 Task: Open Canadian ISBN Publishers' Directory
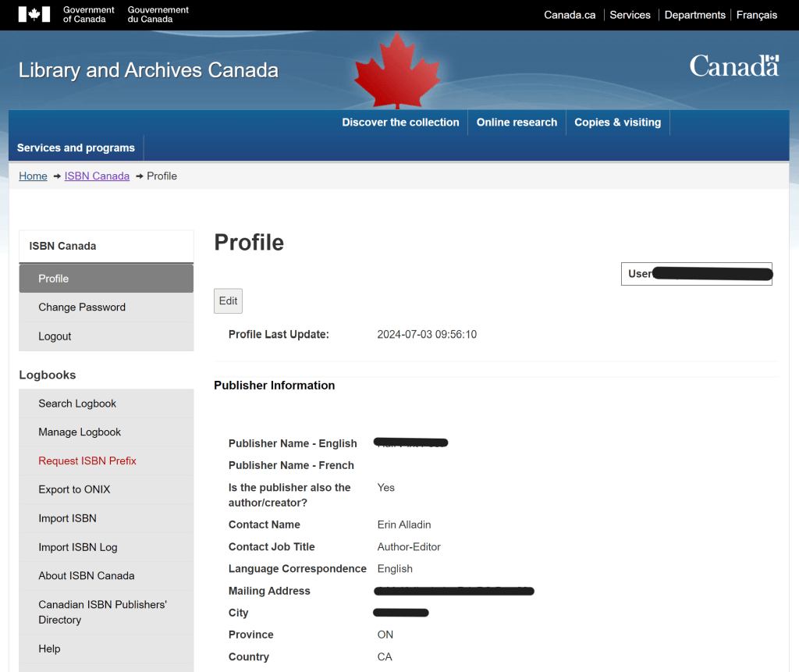tap(102, 612)
